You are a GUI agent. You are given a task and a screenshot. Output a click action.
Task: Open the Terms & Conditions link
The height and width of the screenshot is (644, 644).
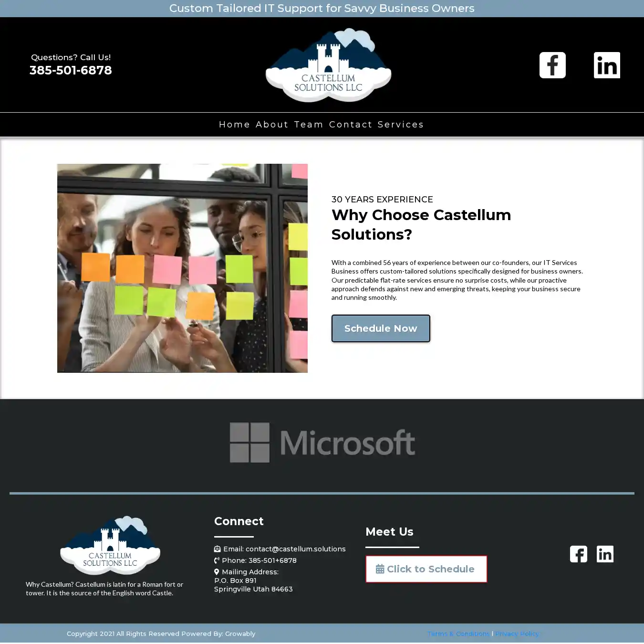click(x=458, y=633)
